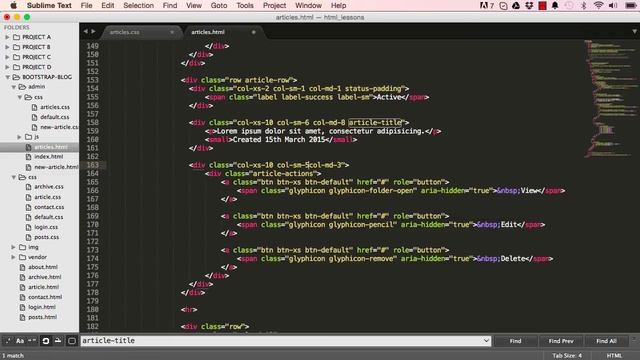Click the unsaved dot on articles.html tab
This screenshot has width=640, height=360.
pyautogui.click(x=253, y=32)
